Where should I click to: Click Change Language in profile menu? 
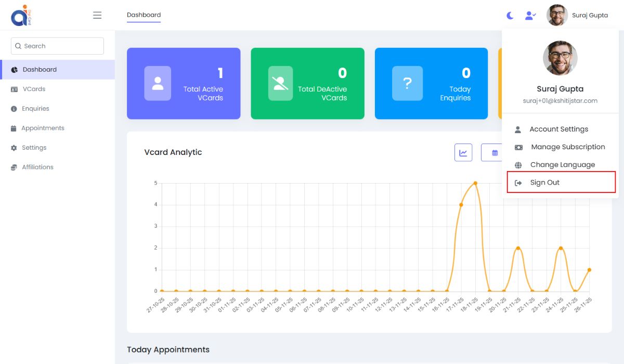pyautogui.click(x=562, y=165)
